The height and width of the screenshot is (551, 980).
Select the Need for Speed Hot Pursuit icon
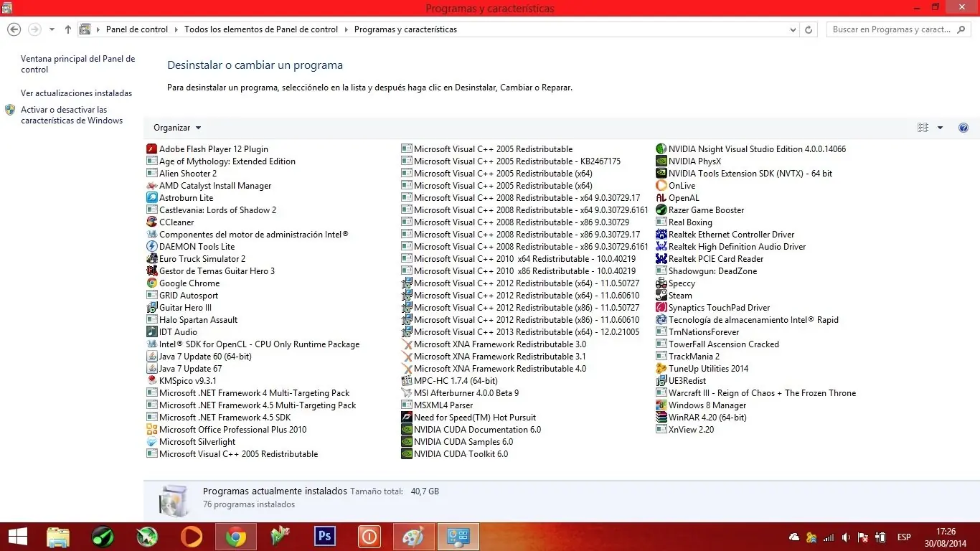tap(407, 418)
